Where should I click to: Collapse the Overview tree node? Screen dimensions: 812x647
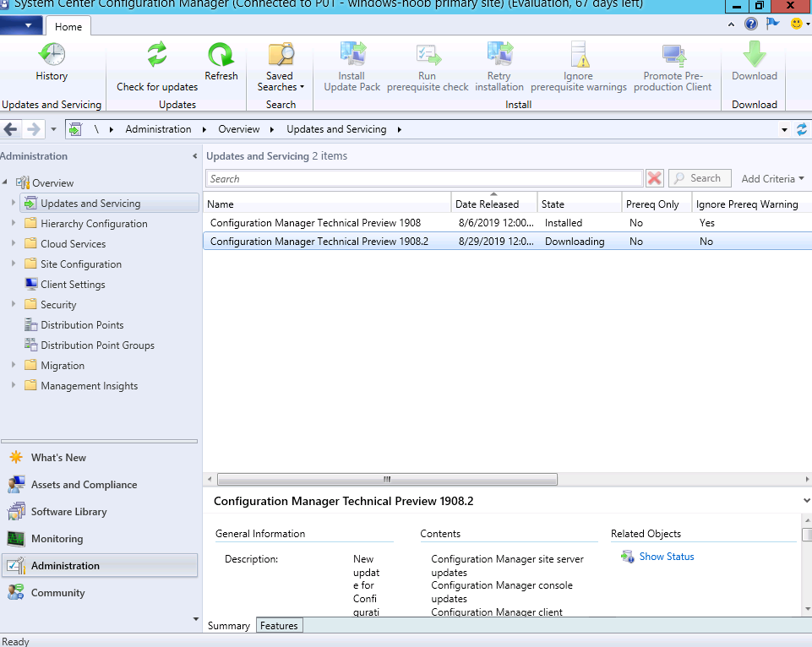point(5,182)
